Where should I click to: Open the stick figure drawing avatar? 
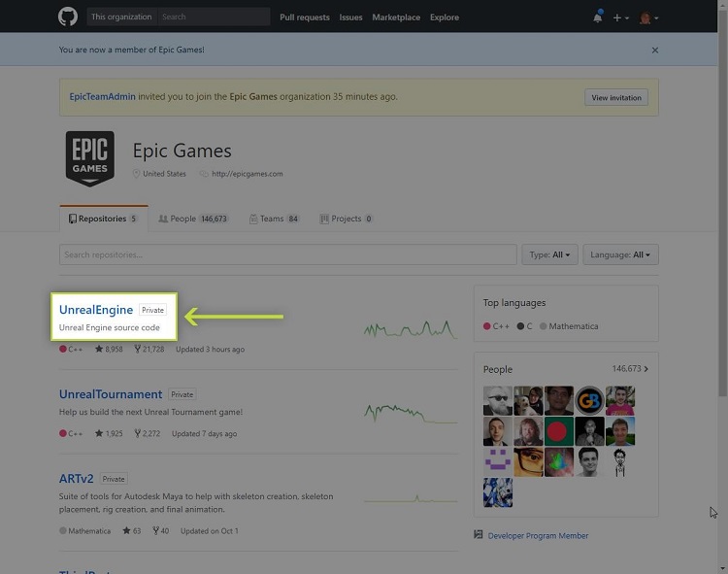point(620,462)
